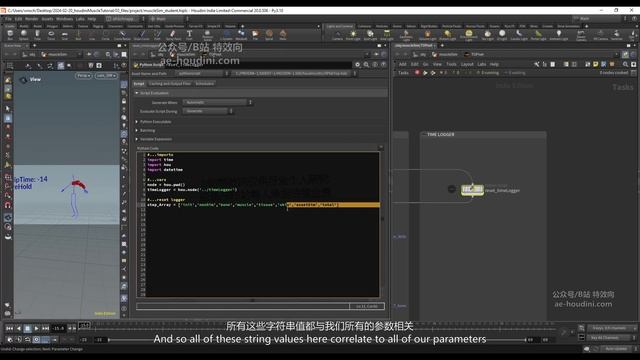Jump to last frame on timeline
Viewport: 640px width, 360px height.
(45, 328)
